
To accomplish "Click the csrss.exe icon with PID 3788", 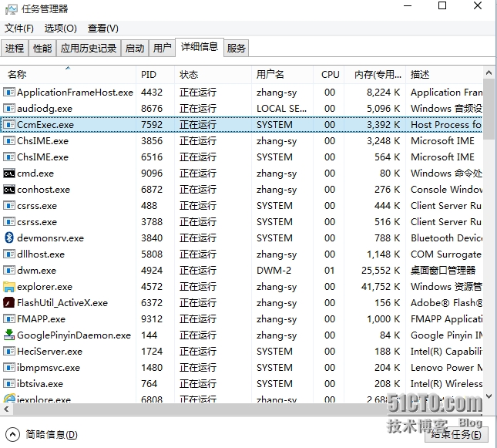I will click(9, 222).
